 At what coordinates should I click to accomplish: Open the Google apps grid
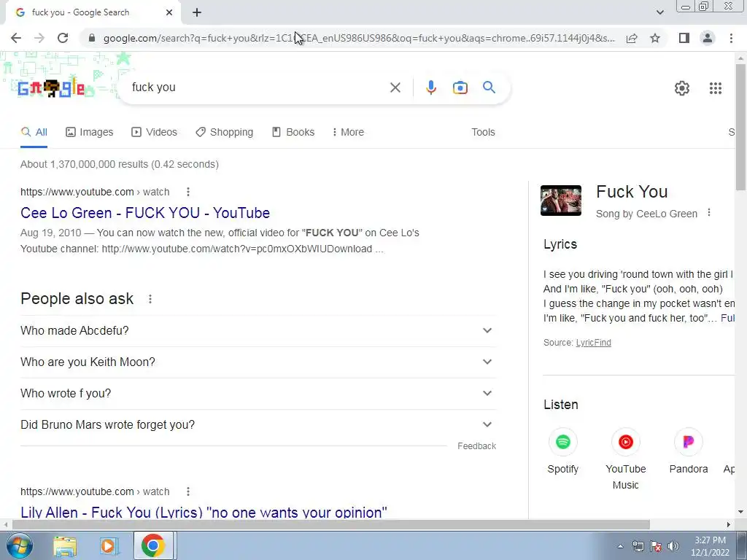pos(715,88)
